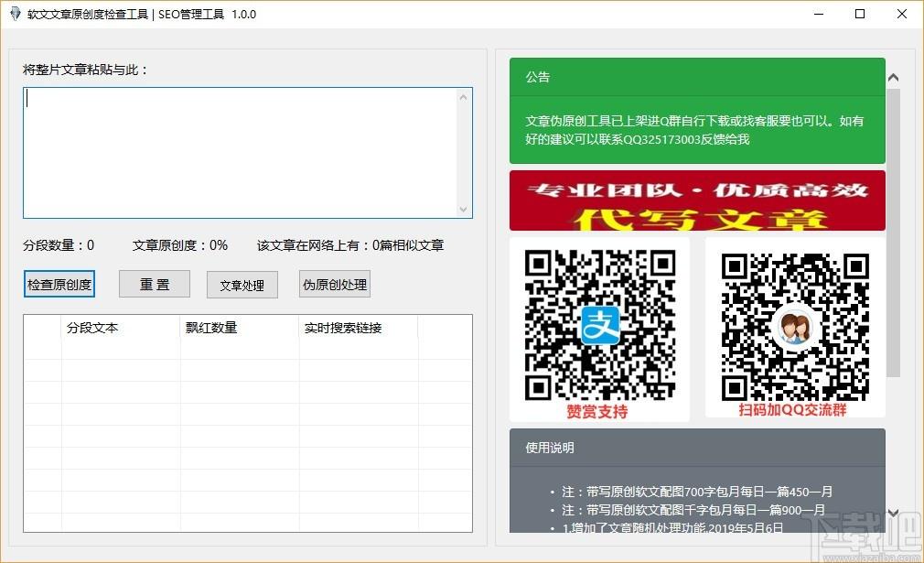
Task: Click the green announcement message text
Action: [x=694, y=130]
